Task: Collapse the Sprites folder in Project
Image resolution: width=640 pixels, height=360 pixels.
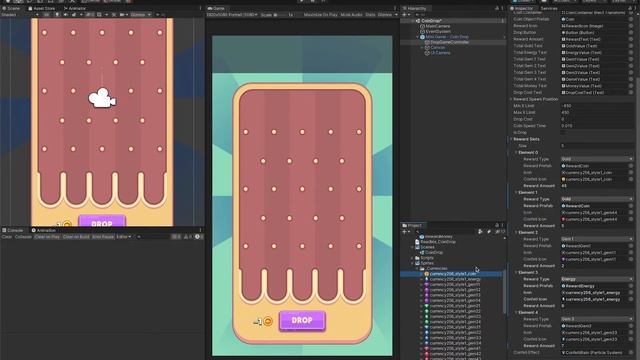Action: (413, 263)
